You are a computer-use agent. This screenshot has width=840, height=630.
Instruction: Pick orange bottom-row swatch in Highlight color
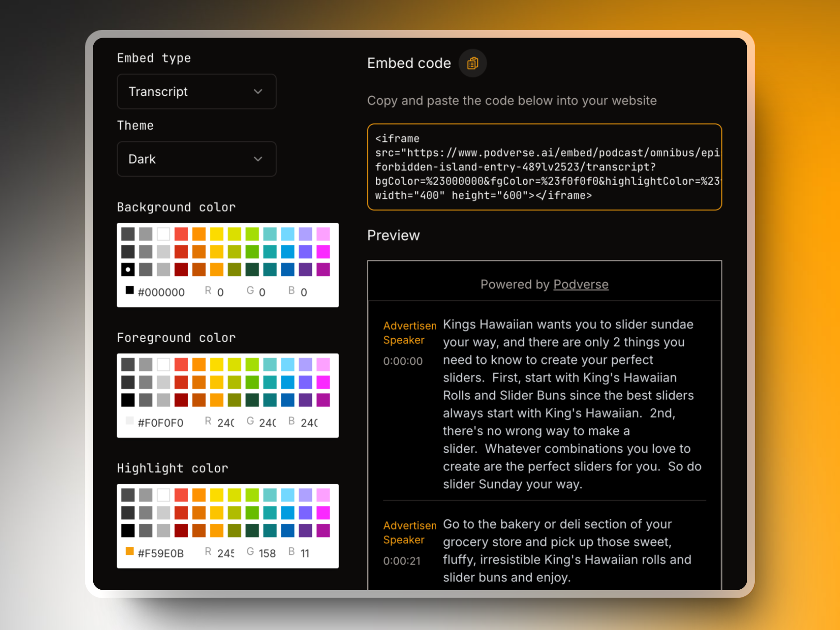pos(217,530)
